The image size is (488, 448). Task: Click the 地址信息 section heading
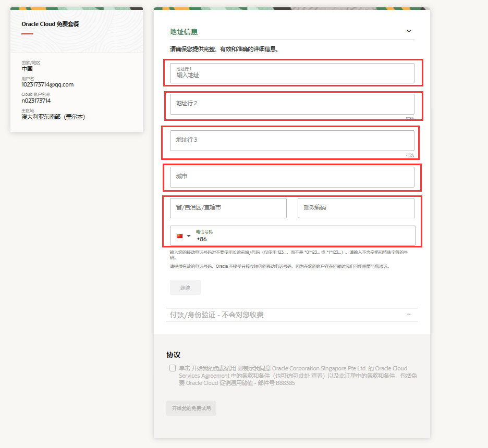pyautogui.click(x=184, y=32)
